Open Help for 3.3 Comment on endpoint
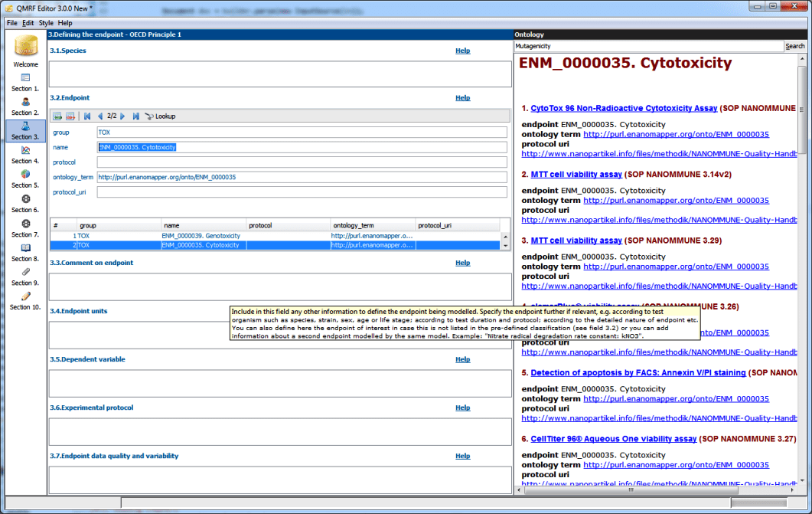The width and height of the screenshot is (812, 514). tap(462, 263)
